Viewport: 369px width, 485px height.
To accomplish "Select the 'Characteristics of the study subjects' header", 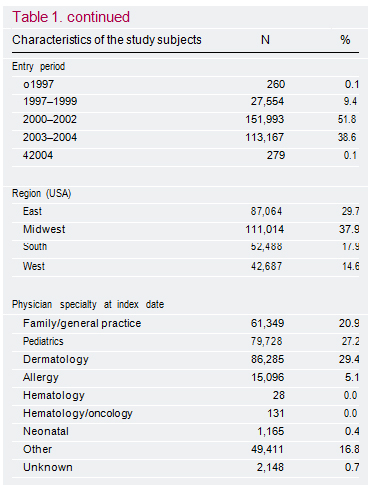I will (x=107, y=40).
